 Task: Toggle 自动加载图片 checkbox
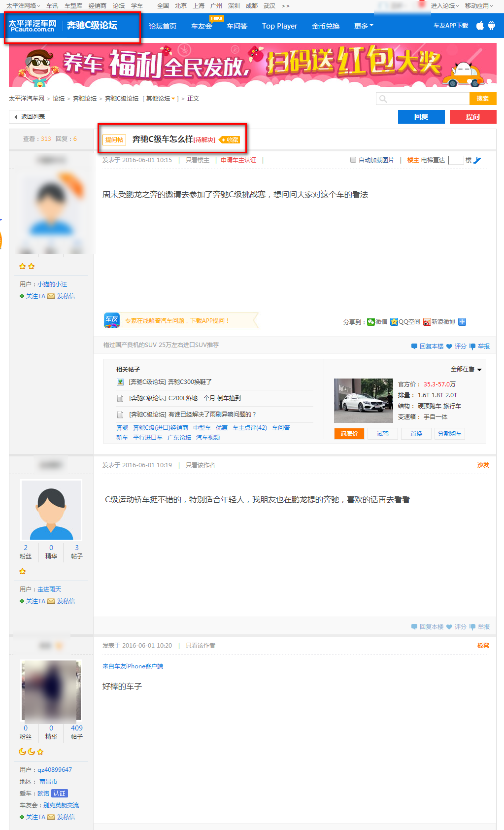[353, 160]
